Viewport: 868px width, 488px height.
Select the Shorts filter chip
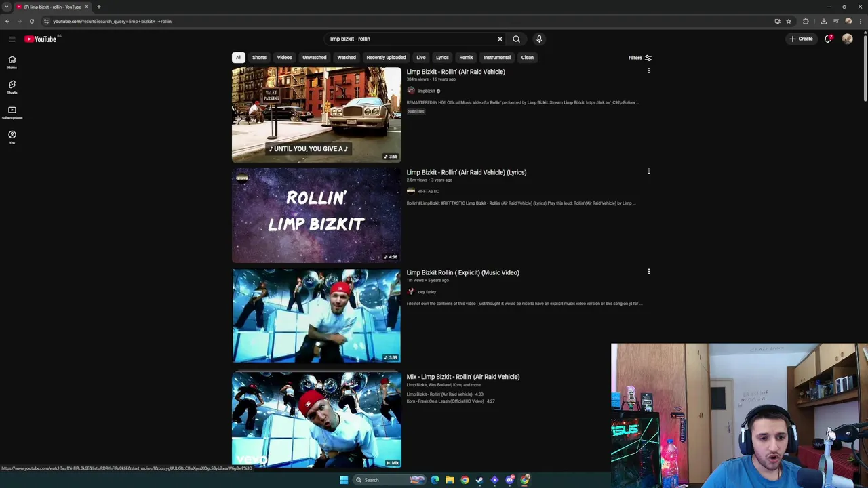pyautogui.click(x=259, y=58)
